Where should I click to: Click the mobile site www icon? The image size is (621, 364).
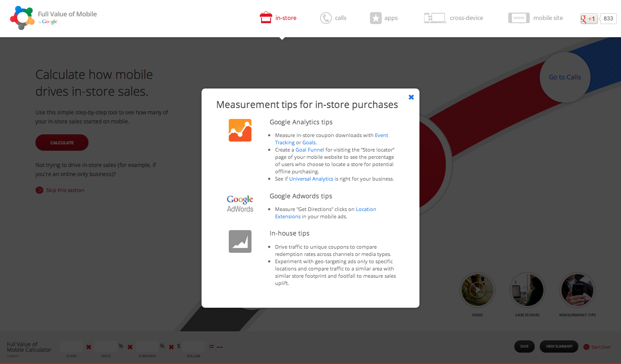pyautogui.click(x=519, y=18)
